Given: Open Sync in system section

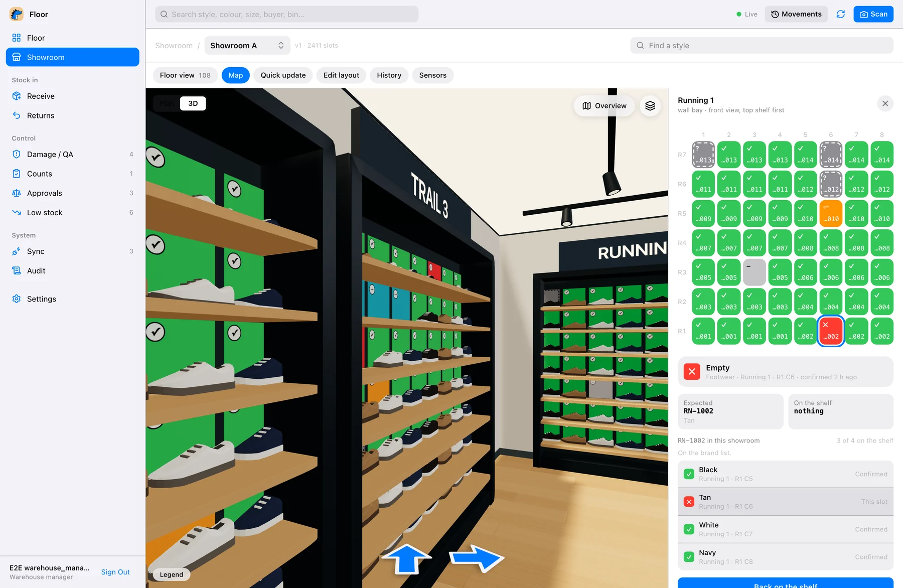Looking at the screenshot, I should (73, 251).
